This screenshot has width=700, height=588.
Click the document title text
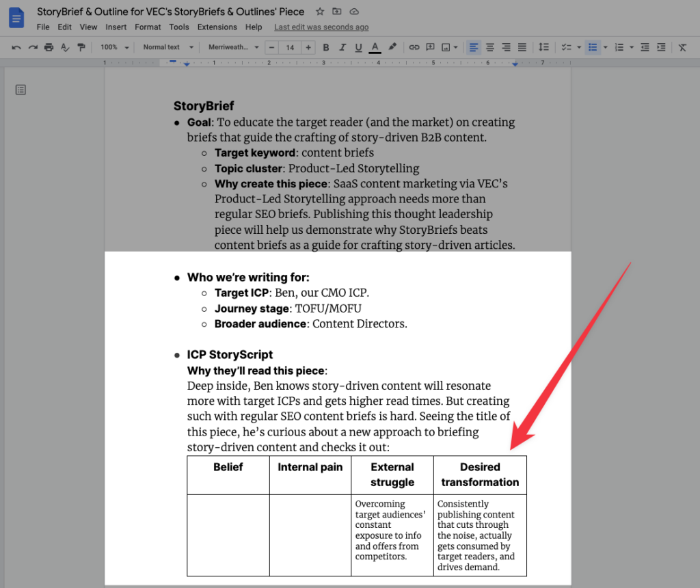[170, 12]
